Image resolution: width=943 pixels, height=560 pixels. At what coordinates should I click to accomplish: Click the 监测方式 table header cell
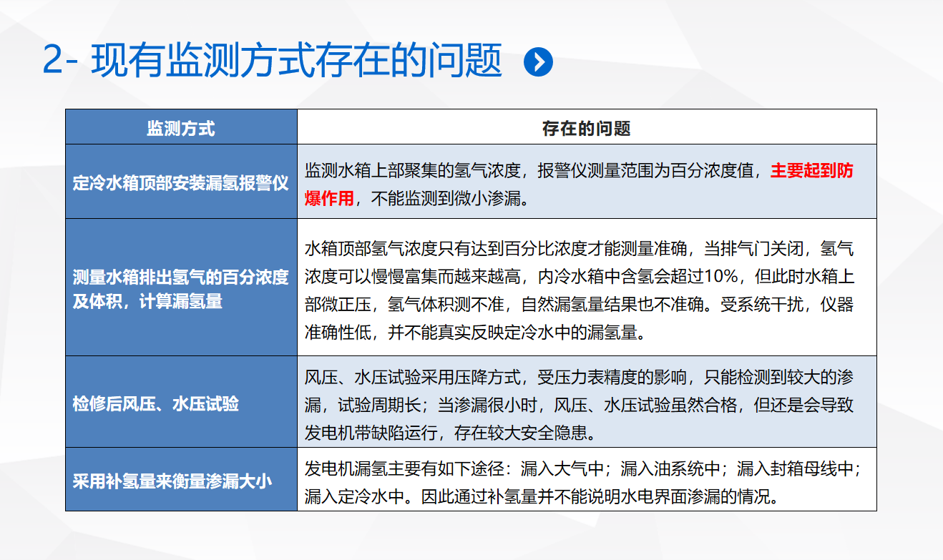click(x=181, y=128)
